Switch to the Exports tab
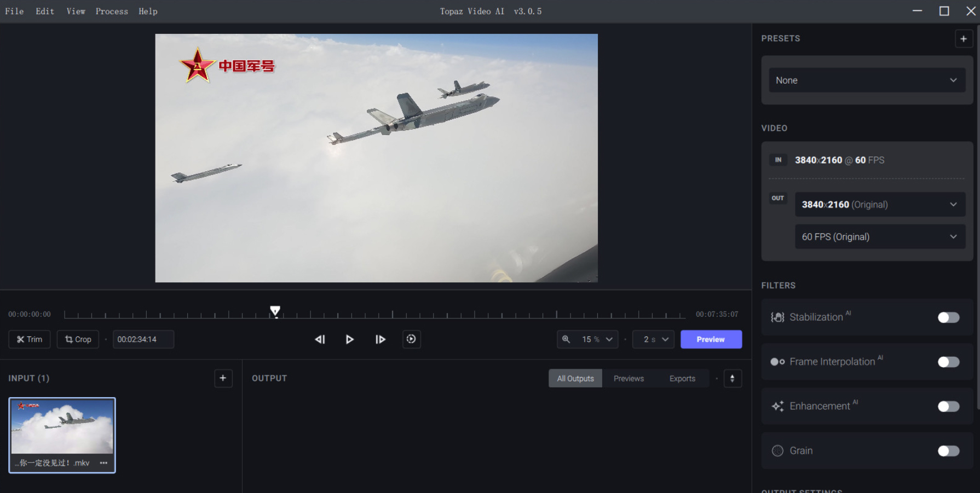 (682, 379)
